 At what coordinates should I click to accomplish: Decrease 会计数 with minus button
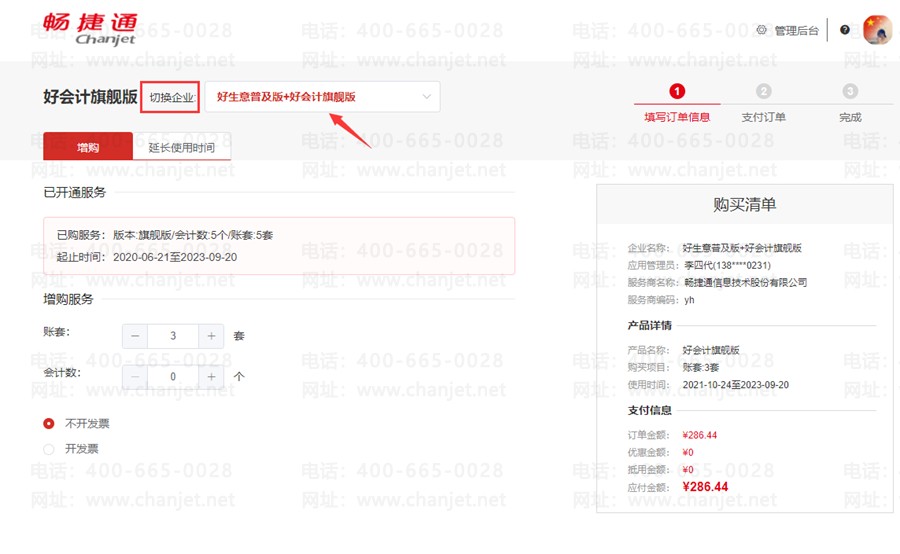click(x=135, y=377)
